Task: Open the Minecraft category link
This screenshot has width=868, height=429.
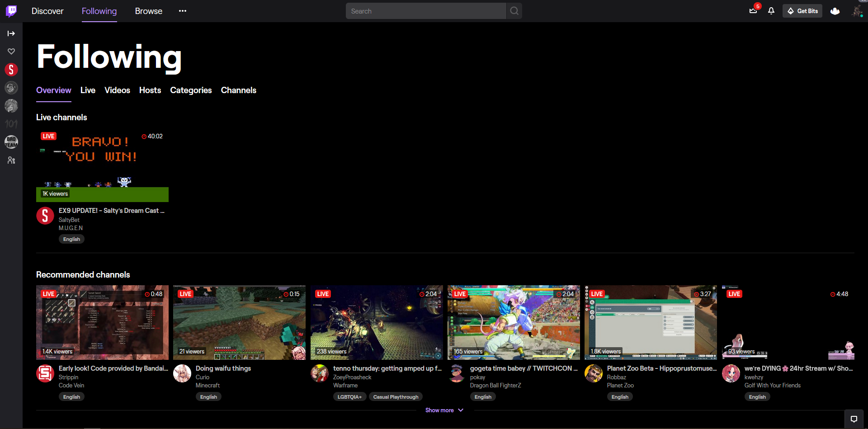Action: click(x=208, y=385)
